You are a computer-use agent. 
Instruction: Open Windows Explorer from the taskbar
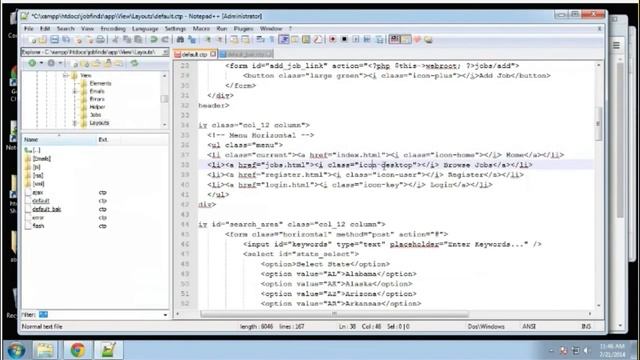pos(45,350)
